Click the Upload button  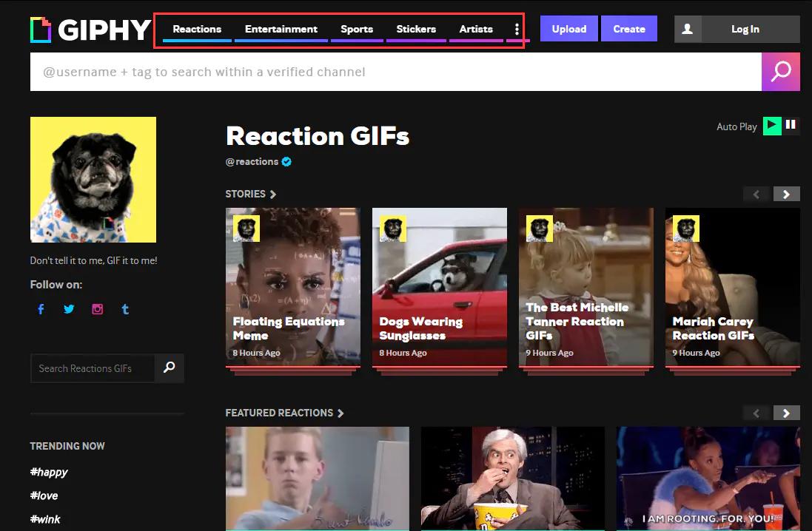click(569, 29)
